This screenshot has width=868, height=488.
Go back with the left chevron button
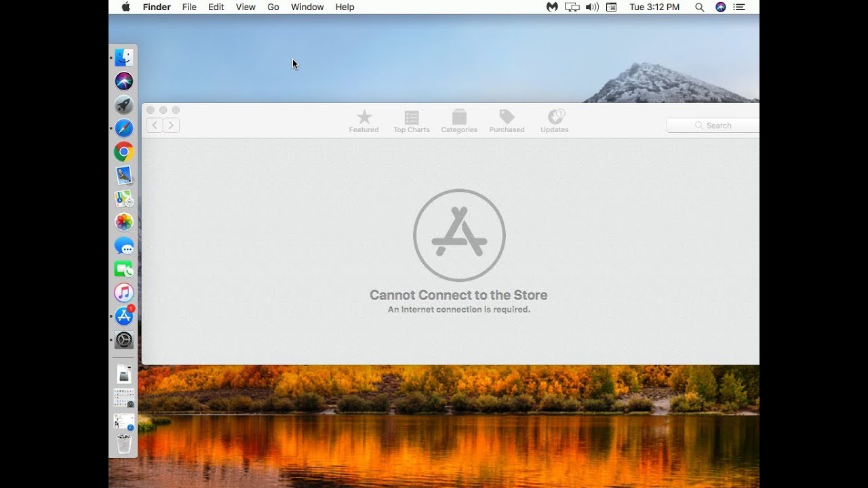pos(155,125)
